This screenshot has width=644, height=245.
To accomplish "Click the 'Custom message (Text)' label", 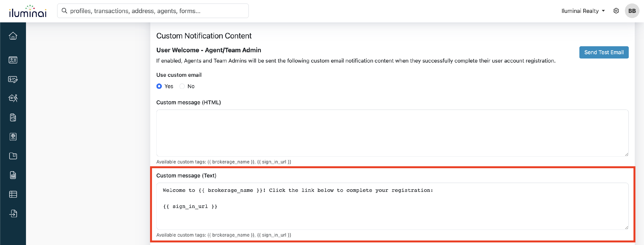I will click(186, 176).
